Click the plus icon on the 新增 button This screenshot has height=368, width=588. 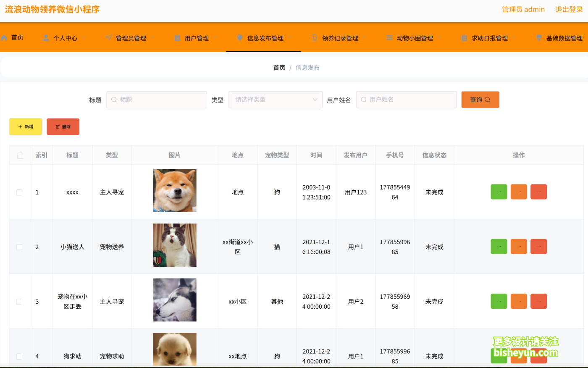(20, 126)
